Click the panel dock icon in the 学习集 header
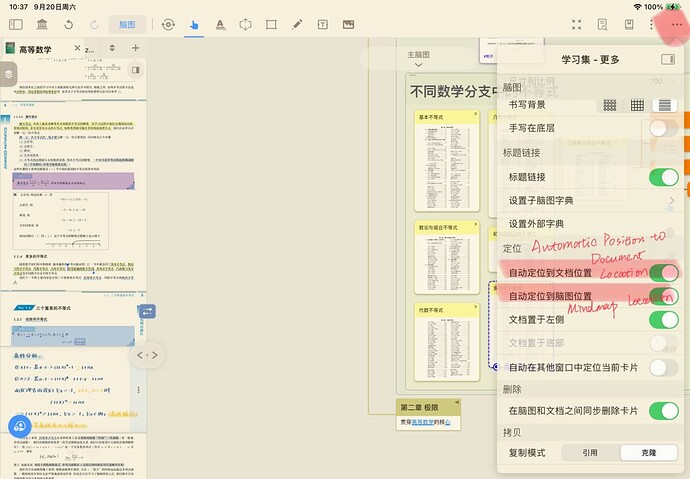 668,59
